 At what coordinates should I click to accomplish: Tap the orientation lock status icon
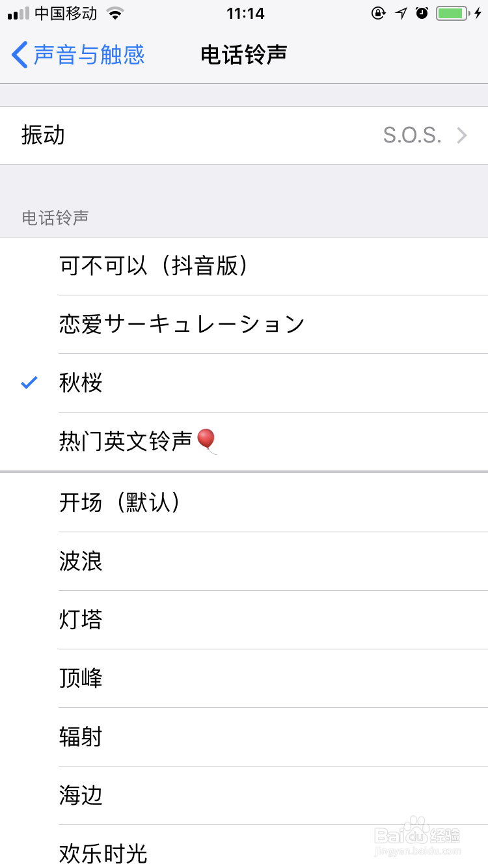tap(379, 12)
